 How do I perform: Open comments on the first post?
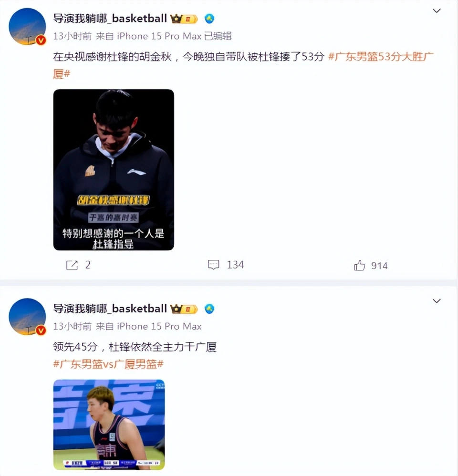pos(214,265)
